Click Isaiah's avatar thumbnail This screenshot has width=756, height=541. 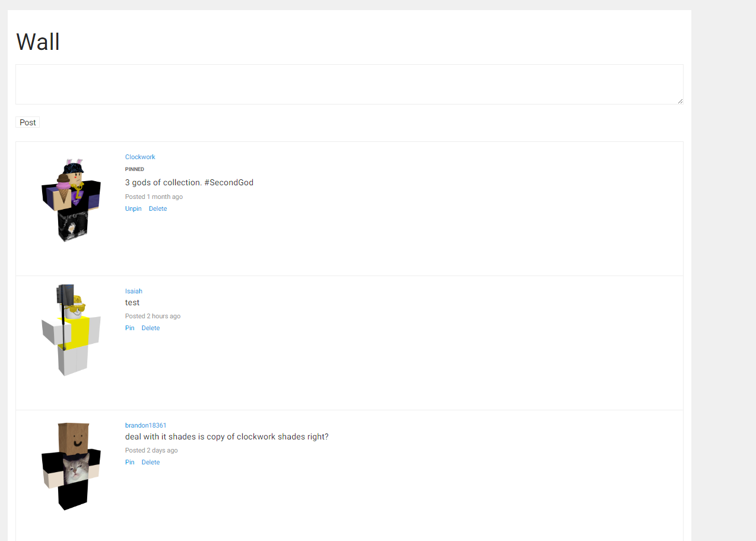[x=71, y=330]
